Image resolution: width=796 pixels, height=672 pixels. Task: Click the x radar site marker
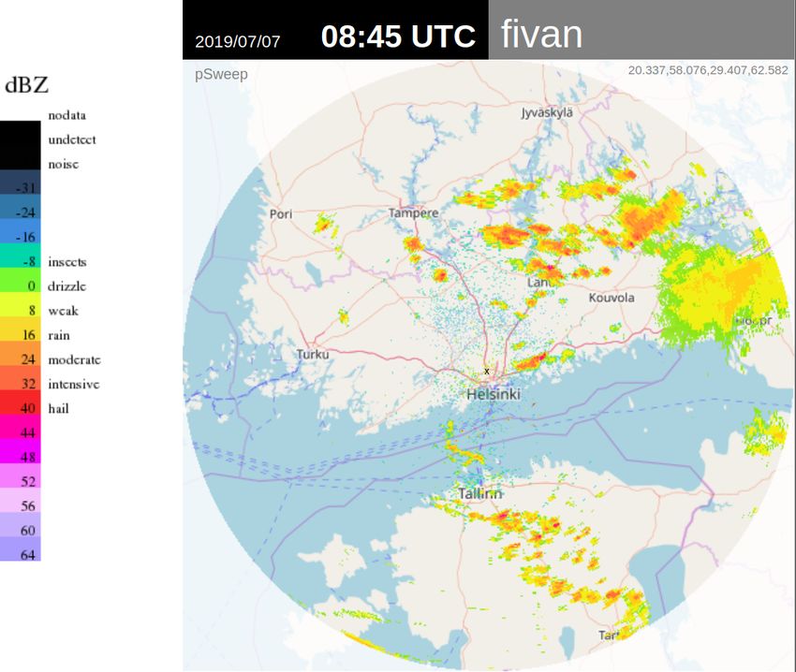click(486, 372)
